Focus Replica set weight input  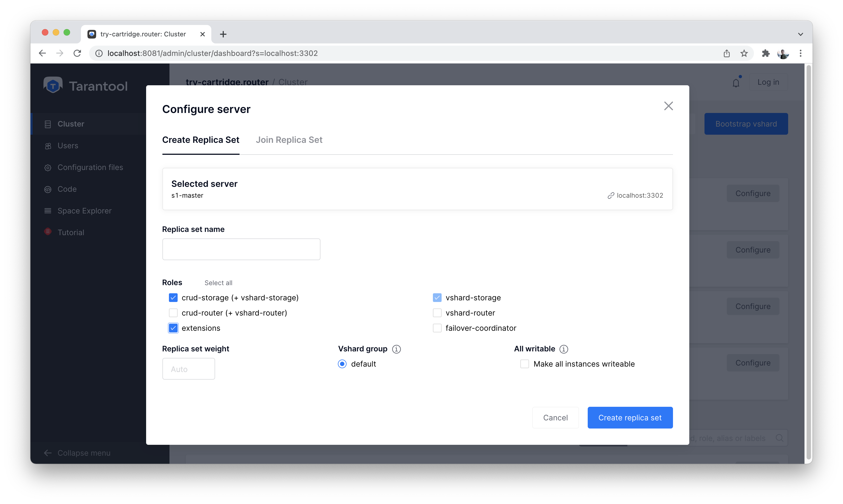pos(188,369)
